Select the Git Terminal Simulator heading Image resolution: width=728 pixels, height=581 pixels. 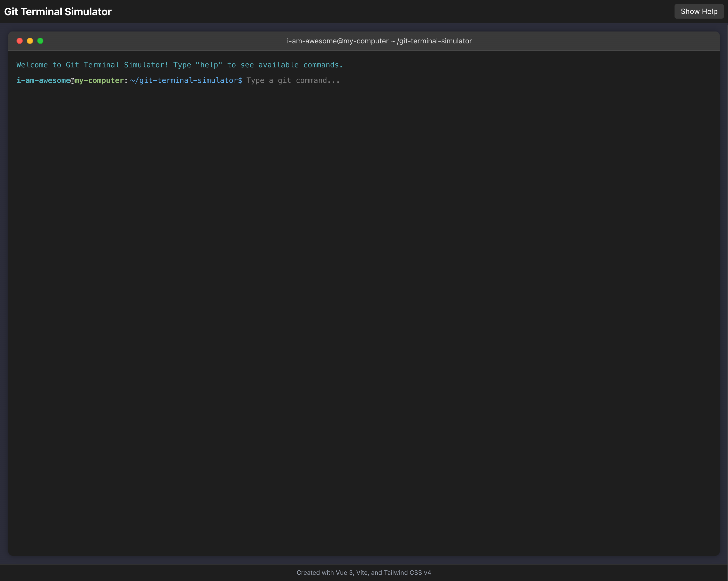[x=57, y=11]
